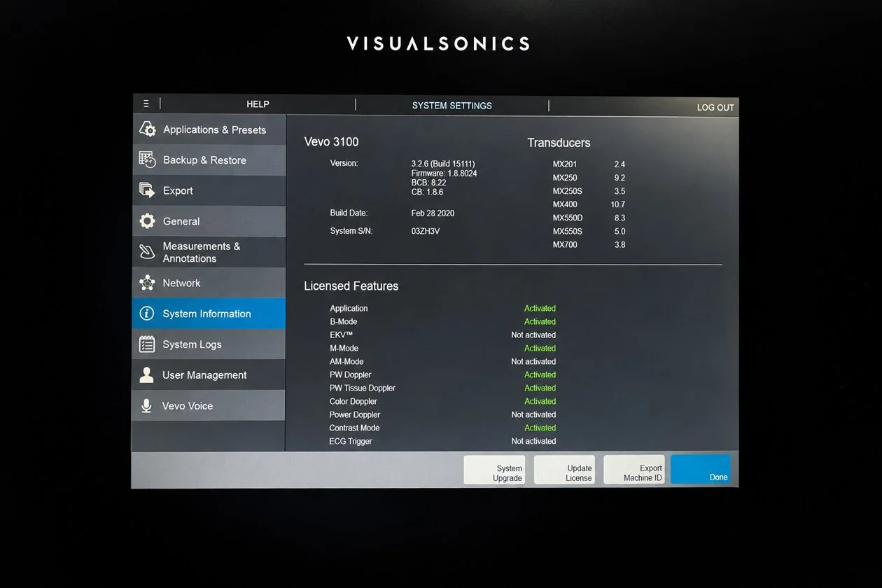Open the Applications & Presets section

click(209, 129)
